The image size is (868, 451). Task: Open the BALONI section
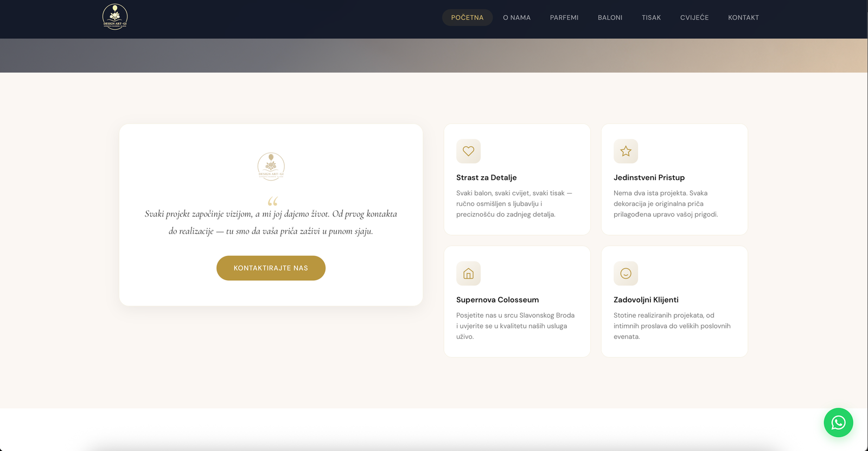click(610, 17)
